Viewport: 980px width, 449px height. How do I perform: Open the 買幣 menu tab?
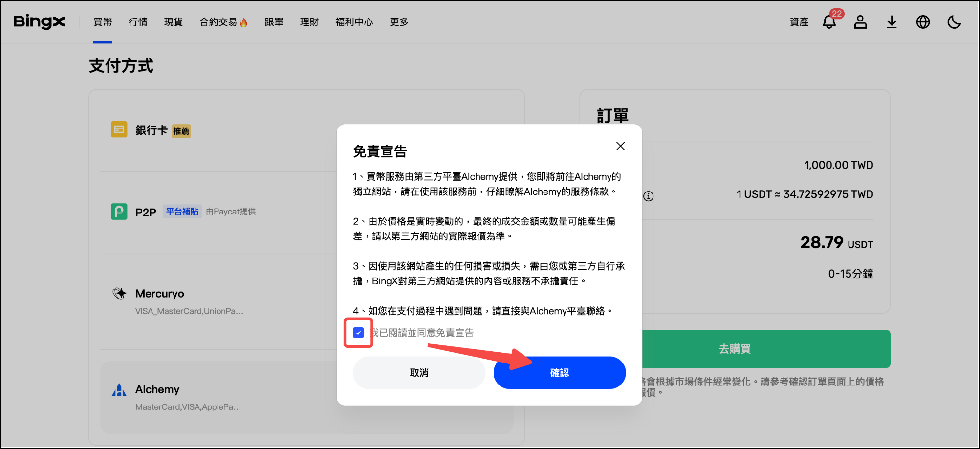point(103,22)
